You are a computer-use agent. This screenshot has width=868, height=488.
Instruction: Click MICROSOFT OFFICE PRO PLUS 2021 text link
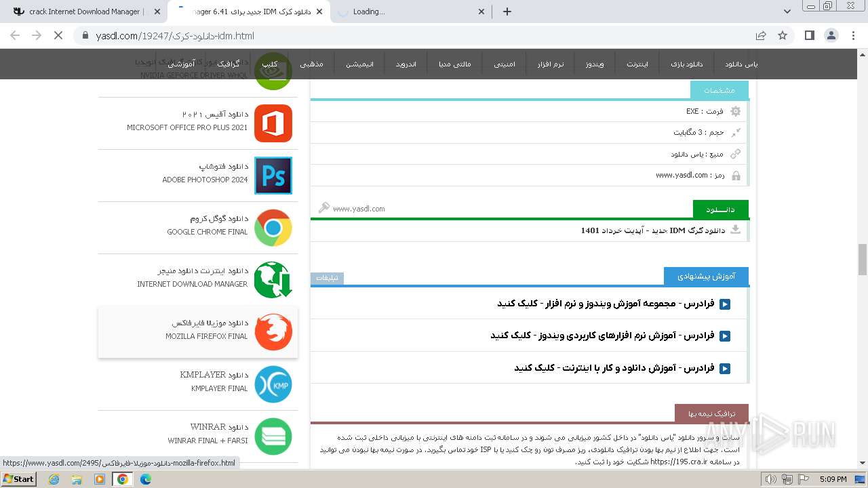[x=187, y=127]
